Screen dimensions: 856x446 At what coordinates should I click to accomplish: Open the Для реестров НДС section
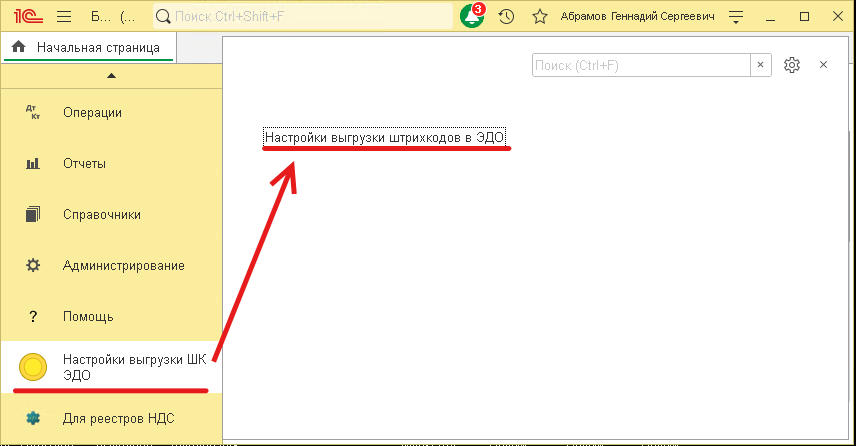coord(111,419)
